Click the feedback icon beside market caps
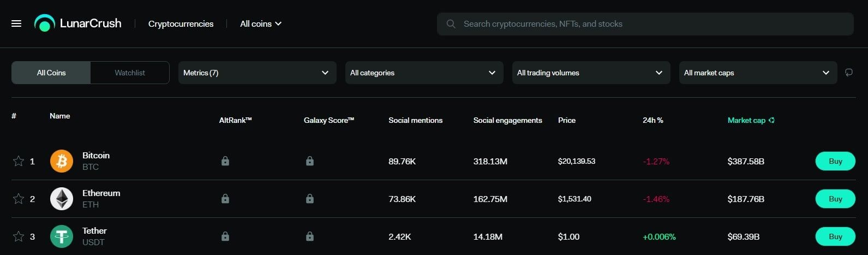 848,73
